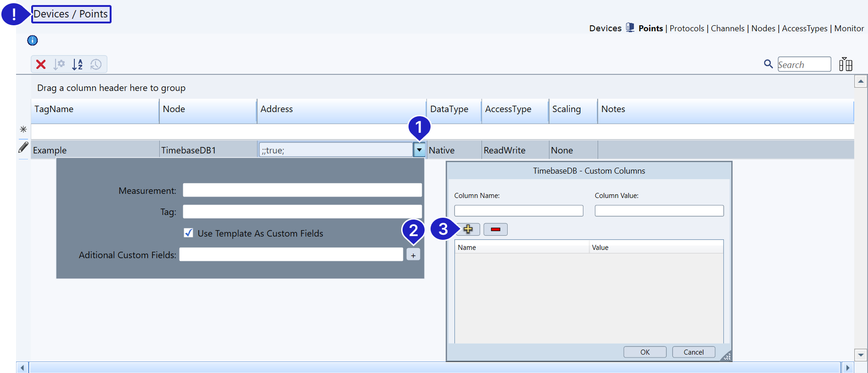
Task: Click the A-Z sort icon
Action: [x=78, y=64]
